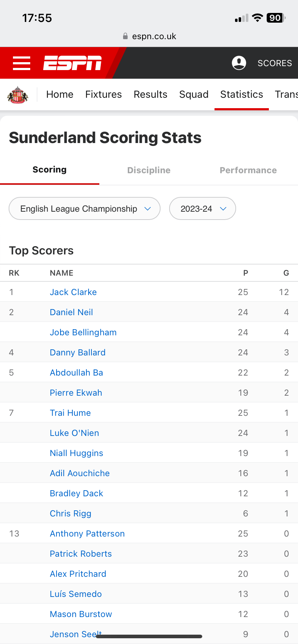Open the Results menu item

[150, 95]
